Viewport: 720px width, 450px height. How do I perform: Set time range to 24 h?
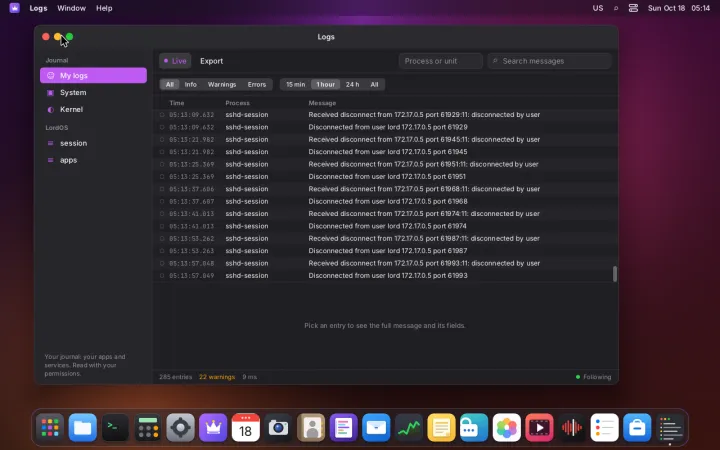point(352,84)
